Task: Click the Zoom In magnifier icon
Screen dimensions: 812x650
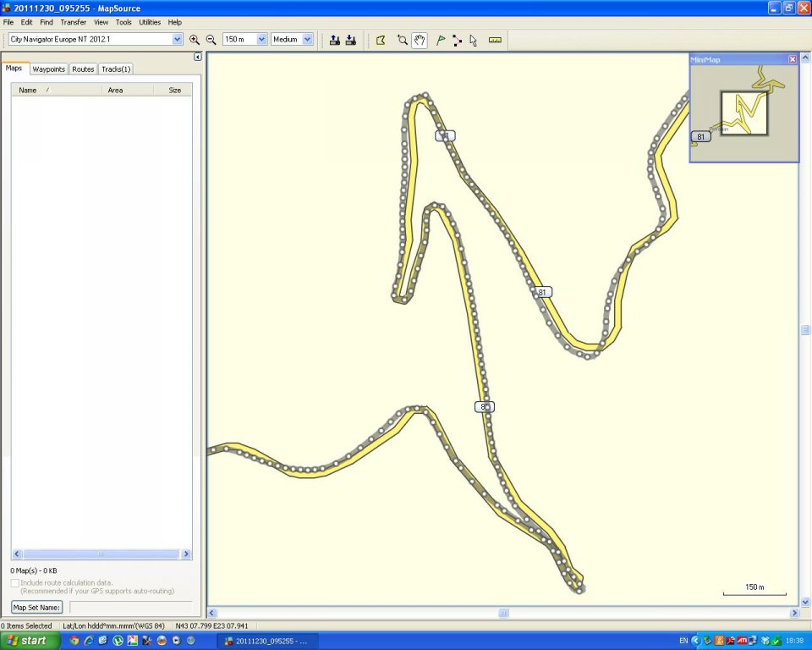Action: 195,40
